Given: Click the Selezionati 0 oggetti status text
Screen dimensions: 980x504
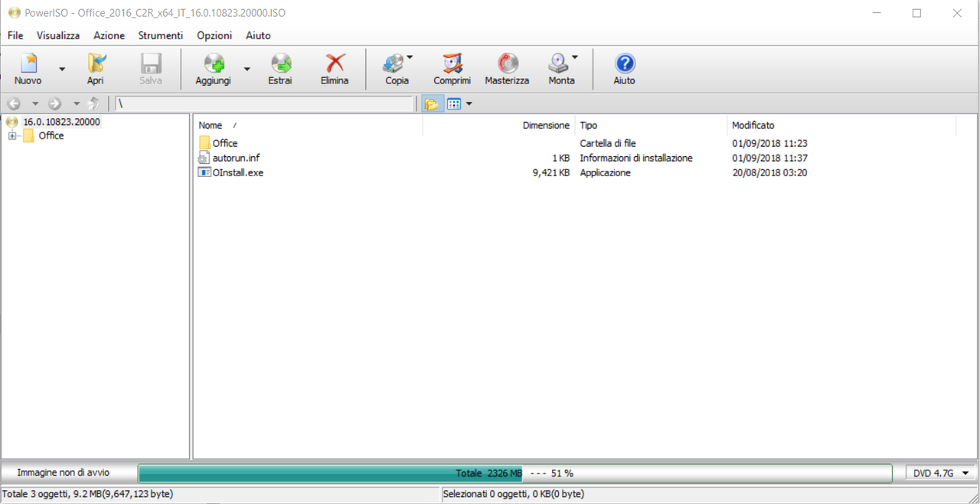Looking at the screenshot, I should coord(514,494).
